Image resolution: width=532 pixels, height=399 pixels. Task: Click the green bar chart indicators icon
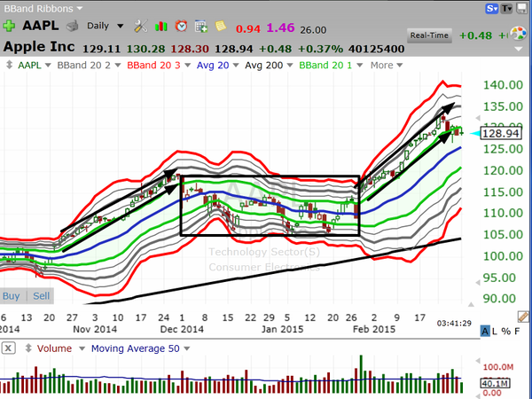pos(161,26)
